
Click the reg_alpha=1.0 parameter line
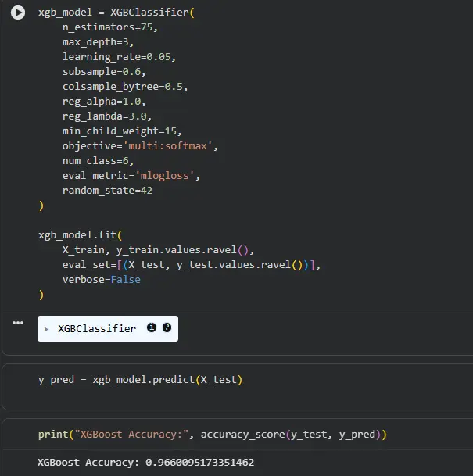point(104,102)
